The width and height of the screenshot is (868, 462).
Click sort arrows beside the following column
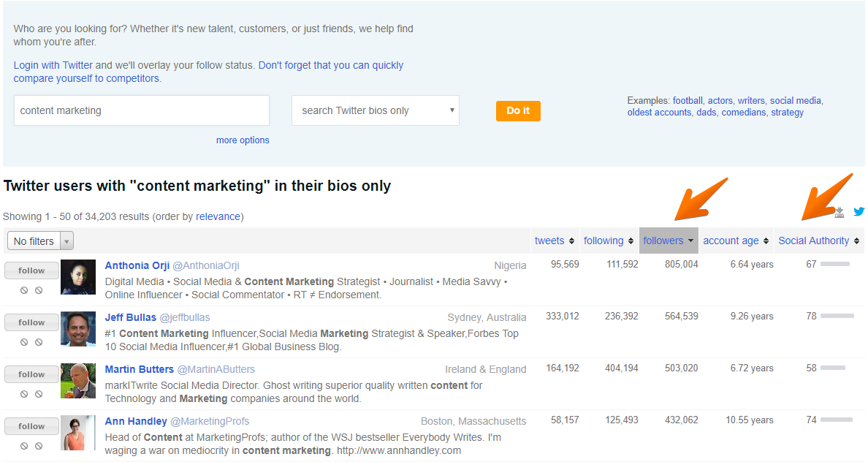(631, 241)
